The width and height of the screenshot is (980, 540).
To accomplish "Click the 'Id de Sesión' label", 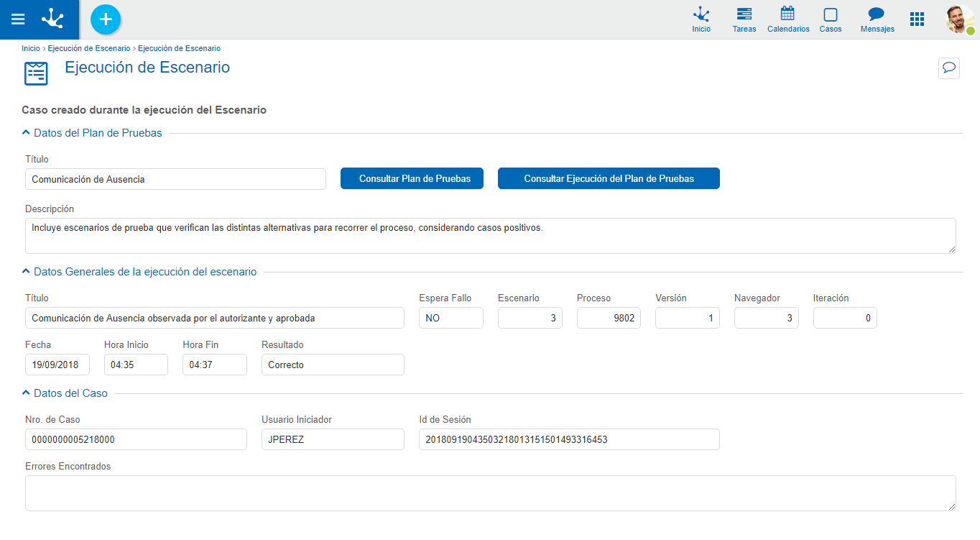I will pyautogui.click(x=445, y=420).
